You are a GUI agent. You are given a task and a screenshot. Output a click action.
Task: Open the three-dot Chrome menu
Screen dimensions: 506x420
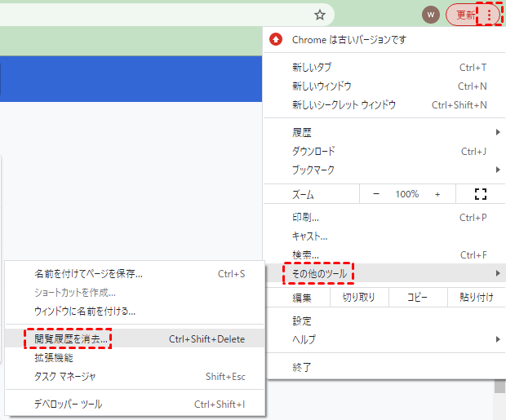(489, 15)
